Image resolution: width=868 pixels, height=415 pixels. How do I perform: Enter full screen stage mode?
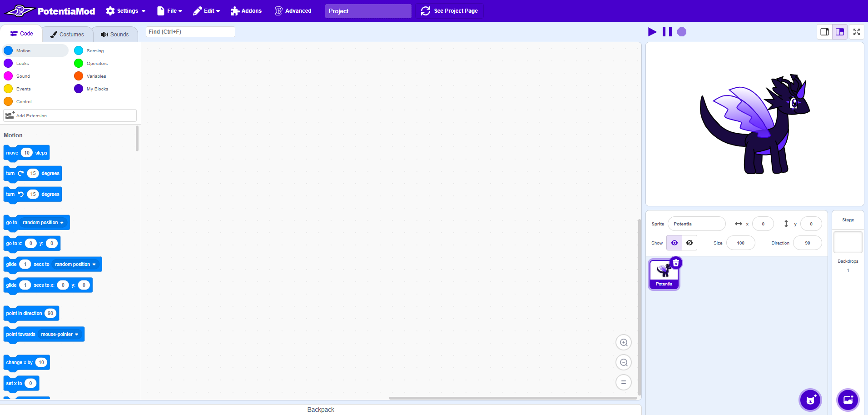pyautogui.click(x=857, y=32)
